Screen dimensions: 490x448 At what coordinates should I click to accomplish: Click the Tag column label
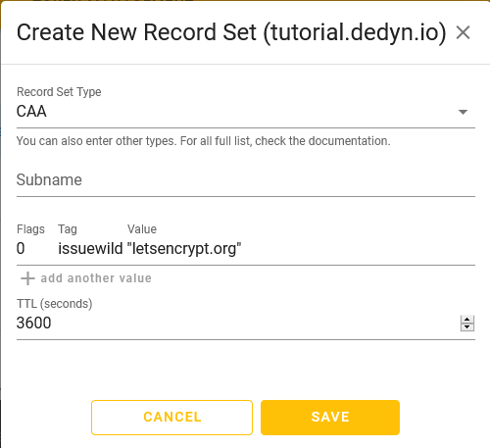(x=68, y=229)
